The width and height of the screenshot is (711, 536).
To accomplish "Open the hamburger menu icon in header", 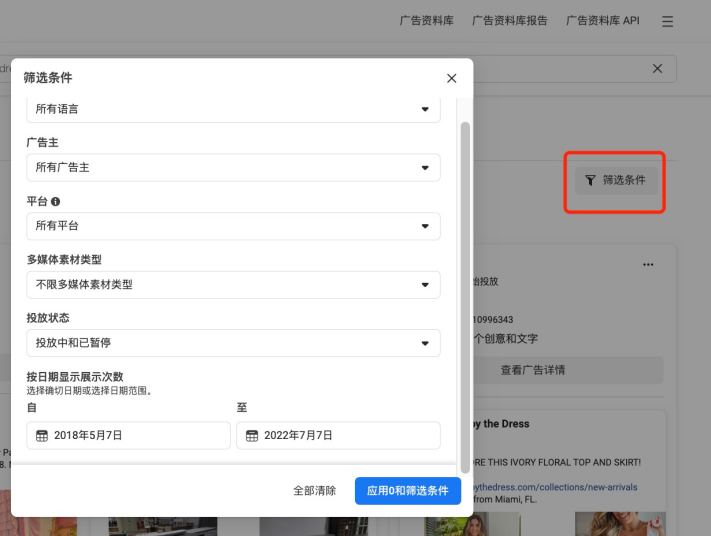I will (667, 21).
